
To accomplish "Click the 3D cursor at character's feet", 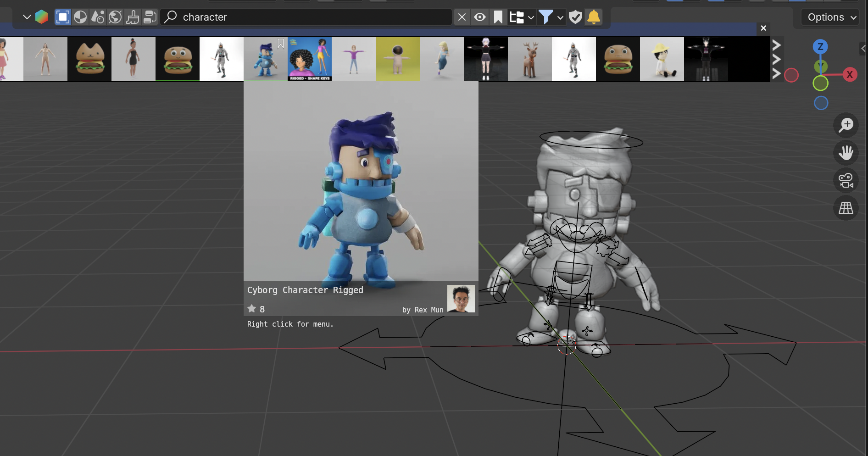I will pyautogui.click(x=567, y=345).
